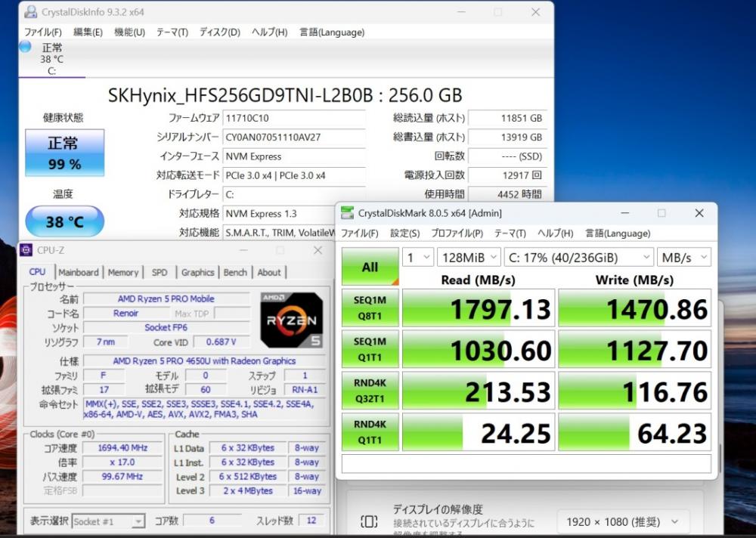Click the 13919 GB total host writes value
This screenshot has height=538, width=756.
(507, 138)
